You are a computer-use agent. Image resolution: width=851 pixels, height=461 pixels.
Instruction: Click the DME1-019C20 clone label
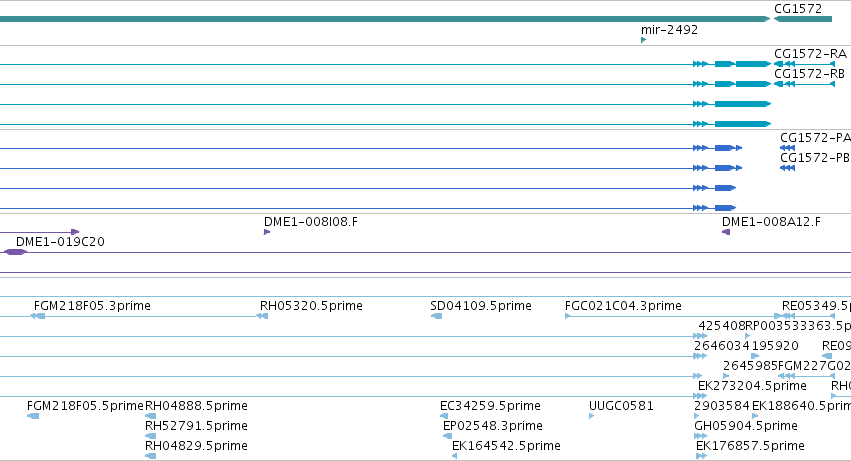tap(60, 242)
